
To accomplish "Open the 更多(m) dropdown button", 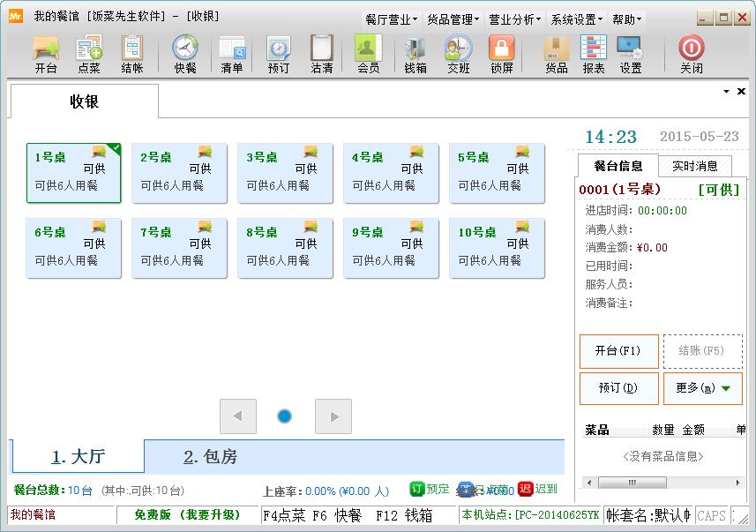I will tap(702, 388).
